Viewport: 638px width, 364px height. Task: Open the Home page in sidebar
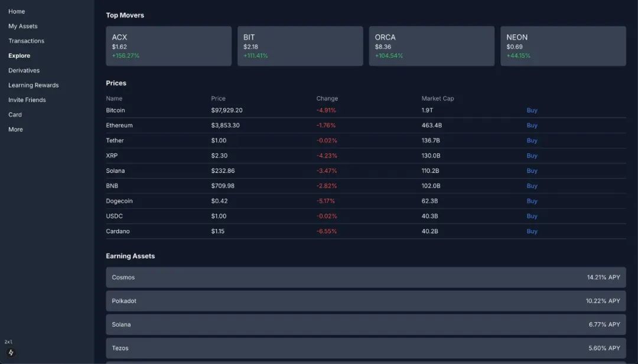coord(17,11)
